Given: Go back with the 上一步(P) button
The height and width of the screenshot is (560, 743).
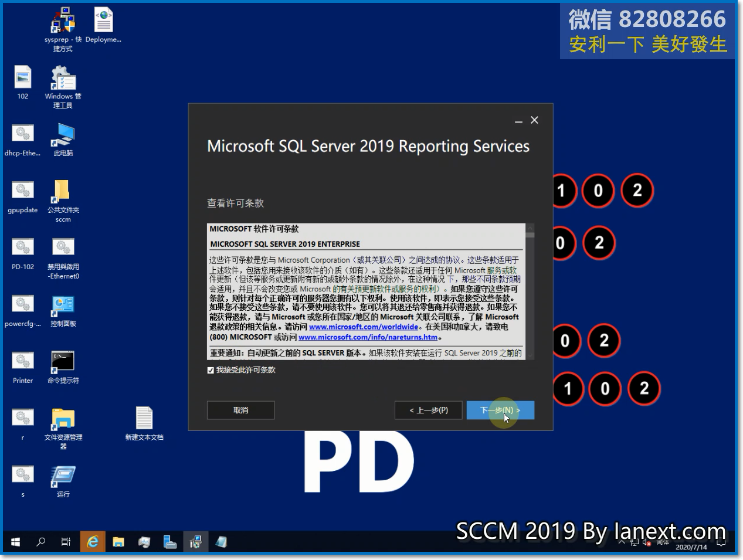Looking at the screenshot, I should [x=429, y=410].
